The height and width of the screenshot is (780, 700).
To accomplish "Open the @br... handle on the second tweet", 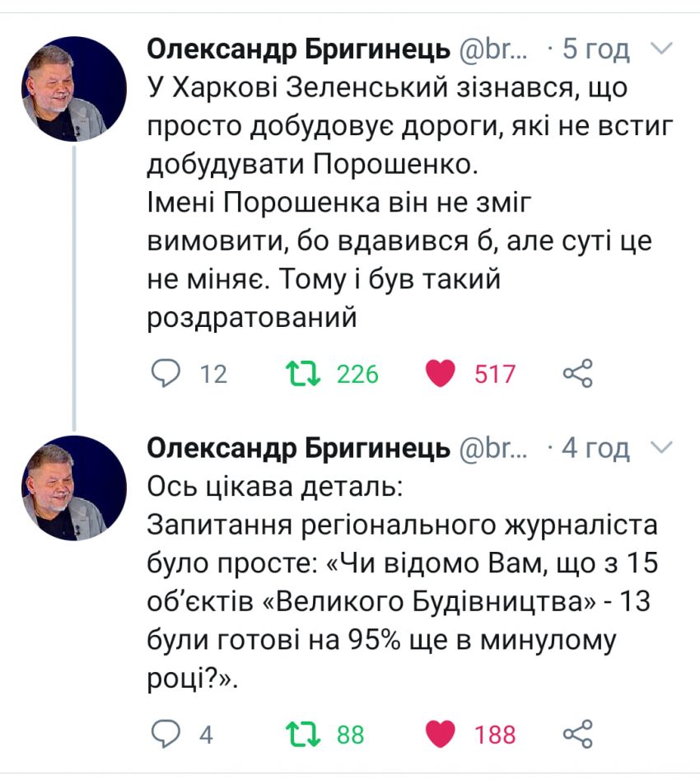I will click(x=493, y=449).
